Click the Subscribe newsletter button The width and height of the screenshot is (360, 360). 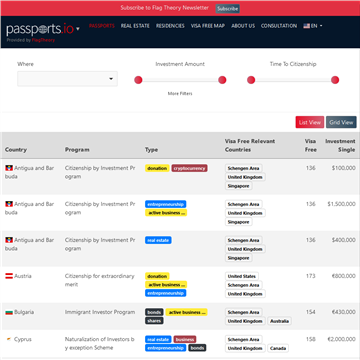click(x=227, y=9)
